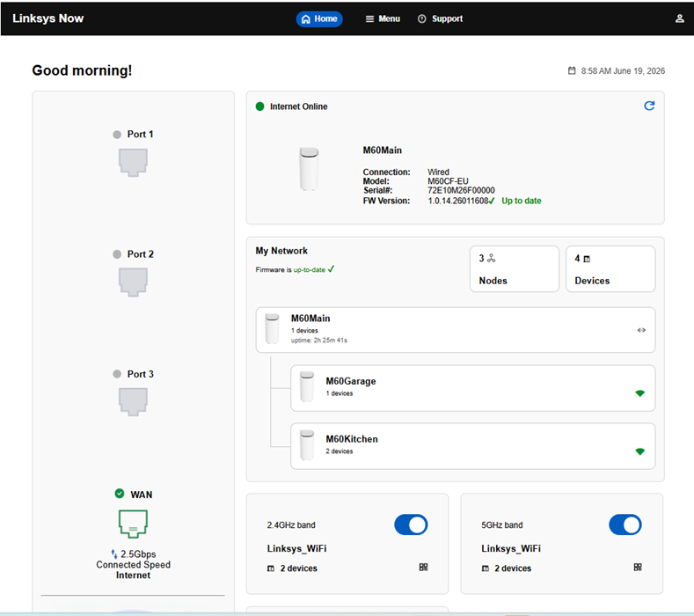Click the serial number 72E10M26F00000
Viewport: 694px width, 616px height.
tap(461, 190)
